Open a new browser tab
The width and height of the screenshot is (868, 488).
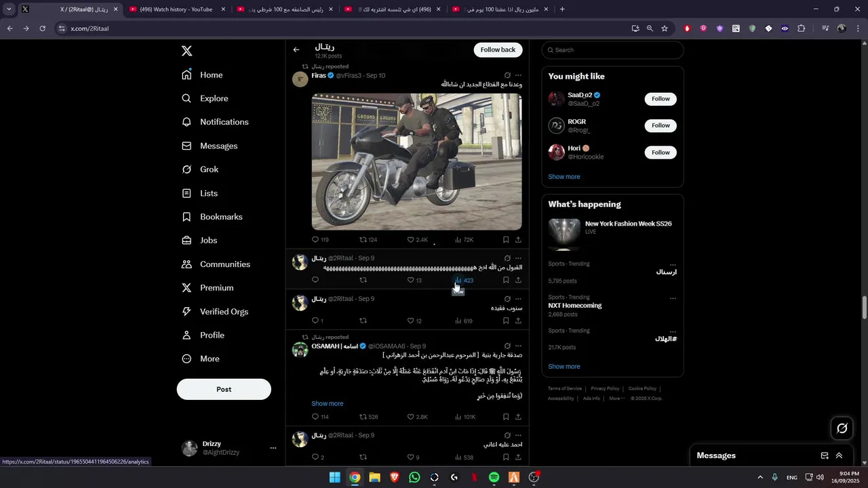coord(562,9)
